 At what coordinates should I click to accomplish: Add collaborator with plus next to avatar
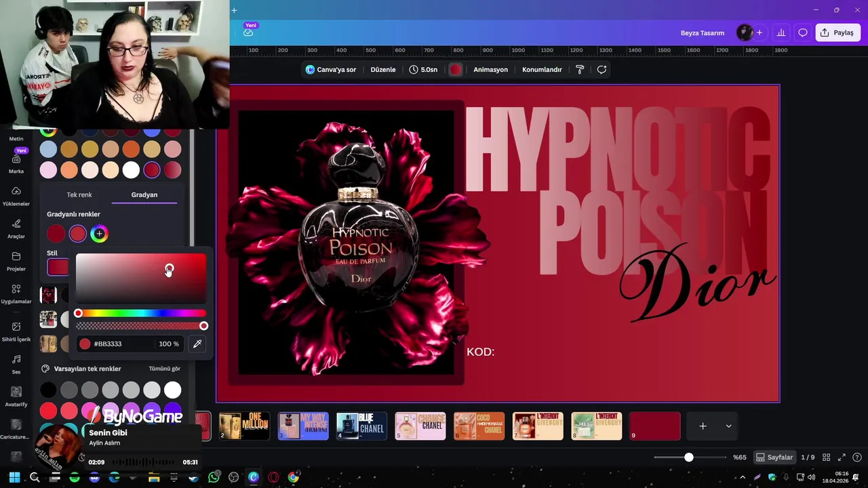(x=759, y=33)
